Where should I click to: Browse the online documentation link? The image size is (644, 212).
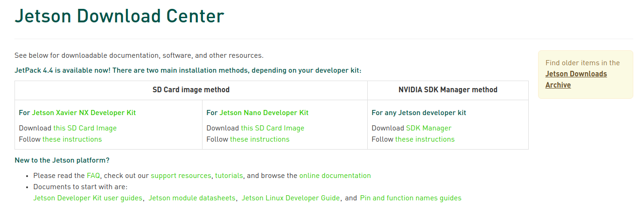(335, 176)
